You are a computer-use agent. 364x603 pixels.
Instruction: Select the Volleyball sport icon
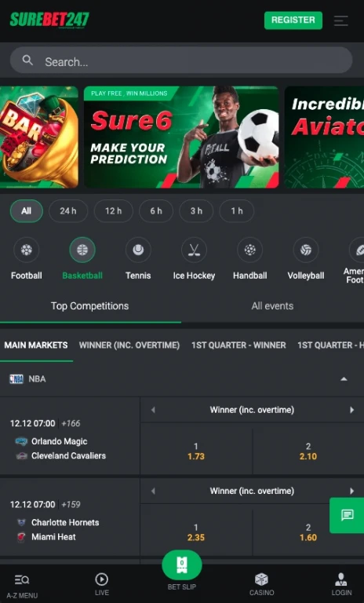pos(306,250)
